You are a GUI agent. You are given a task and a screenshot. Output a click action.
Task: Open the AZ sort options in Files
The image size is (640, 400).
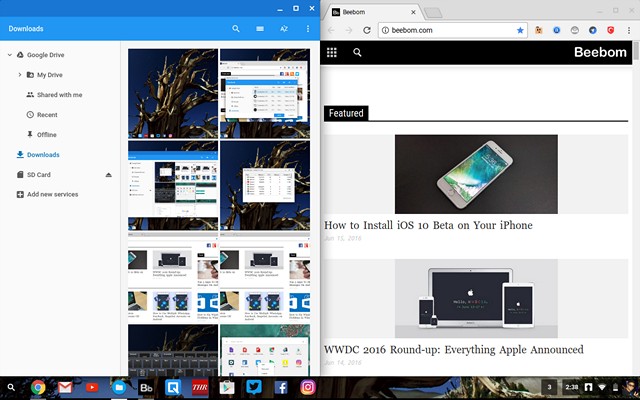click(x=284, y=29)
